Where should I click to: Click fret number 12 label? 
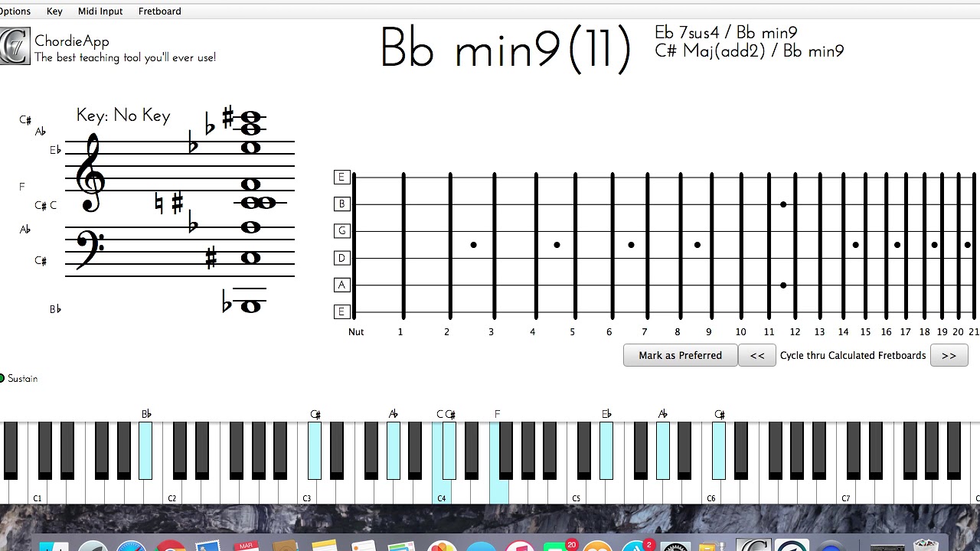tap(795, 331)
